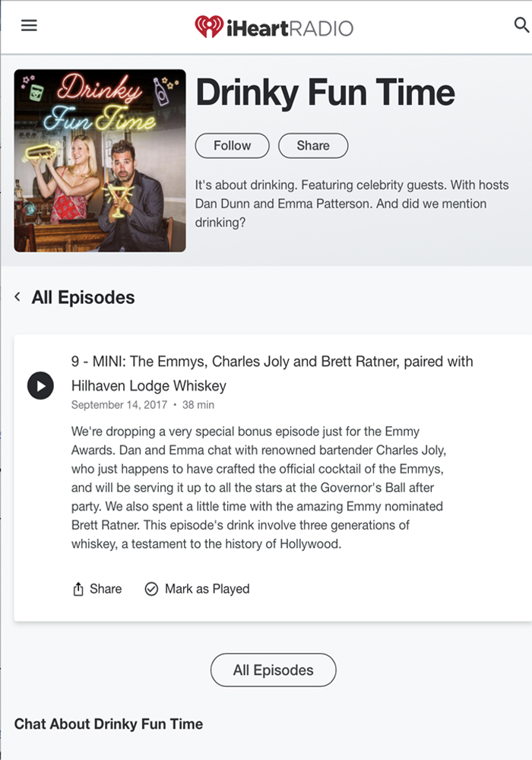Click the iHeartRadio heart logo
532x760 pixels.
pos(209,27)
